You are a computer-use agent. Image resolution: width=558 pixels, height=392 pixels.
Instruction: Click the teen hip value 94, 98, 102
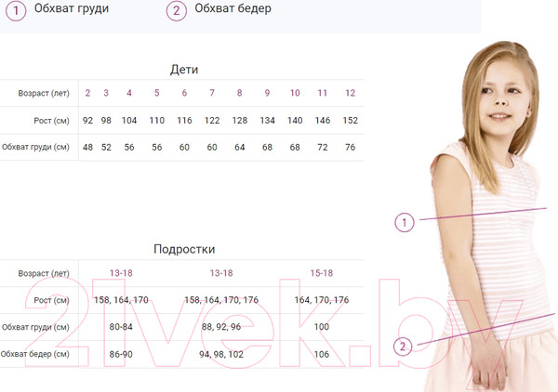221,354
